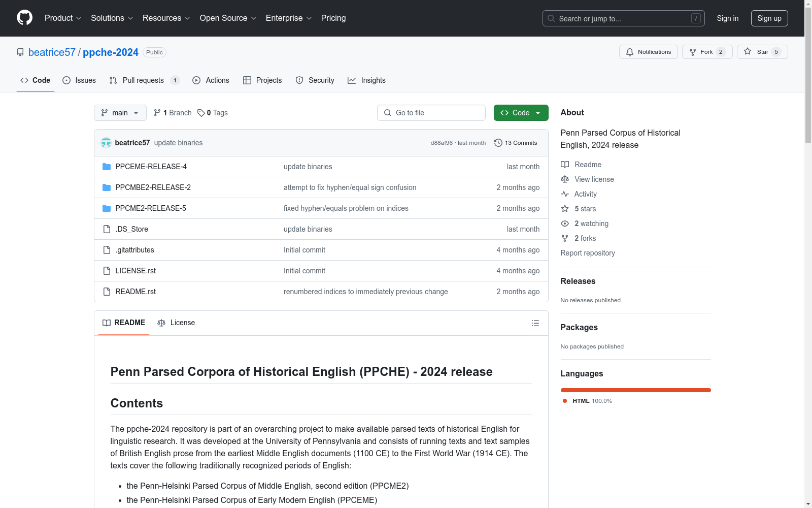The image size is (812, 508).
Task: Expand the Solutions menu
Action: [x=112, y=18]
